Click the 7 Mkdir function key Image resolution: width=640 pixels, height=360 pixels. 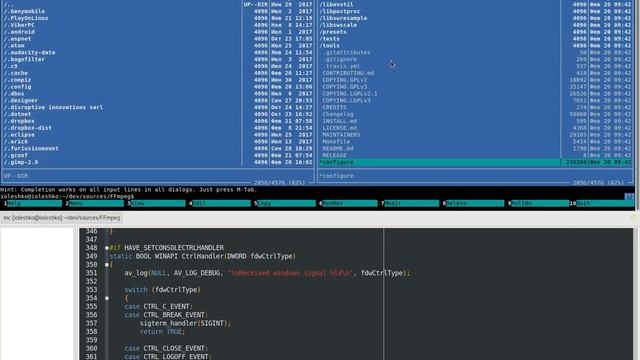click(410, 203)
